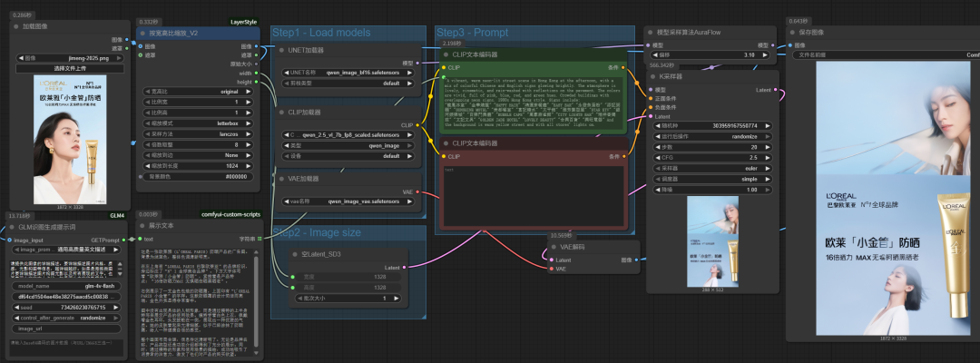Collapse the 按宽高比缩放_V2 node title dot
This screenshot has height=363, width=980.
(143, 34)
